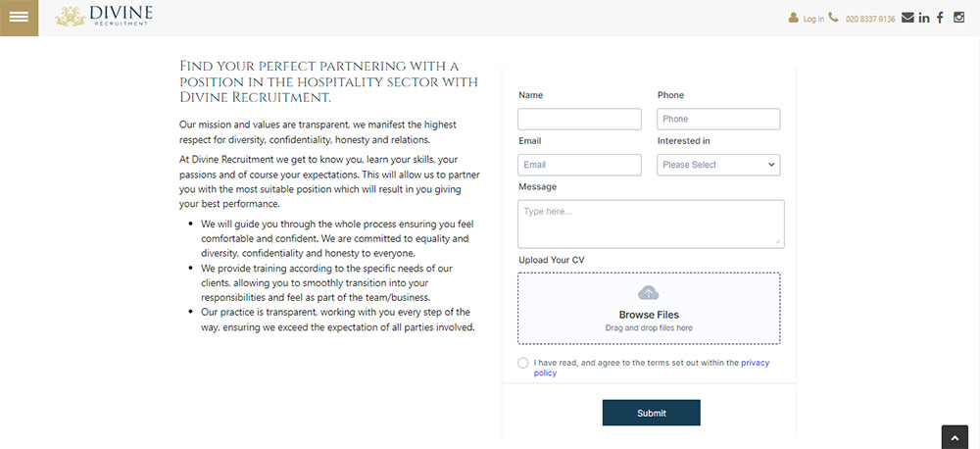
Task: Click the cloud upload icon
Action: pyautogui.click(x=648, y=293)
